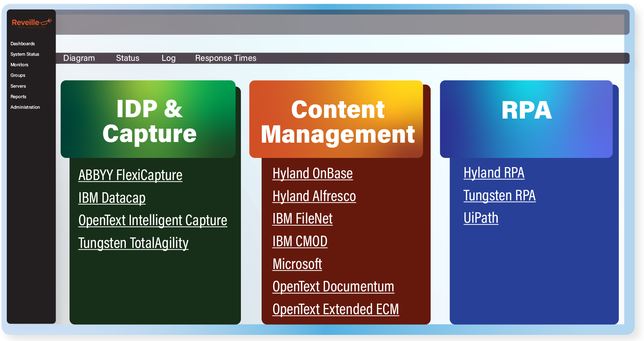
Task: Open the IBM Datacap link
Action: click(x=112, y=198)
